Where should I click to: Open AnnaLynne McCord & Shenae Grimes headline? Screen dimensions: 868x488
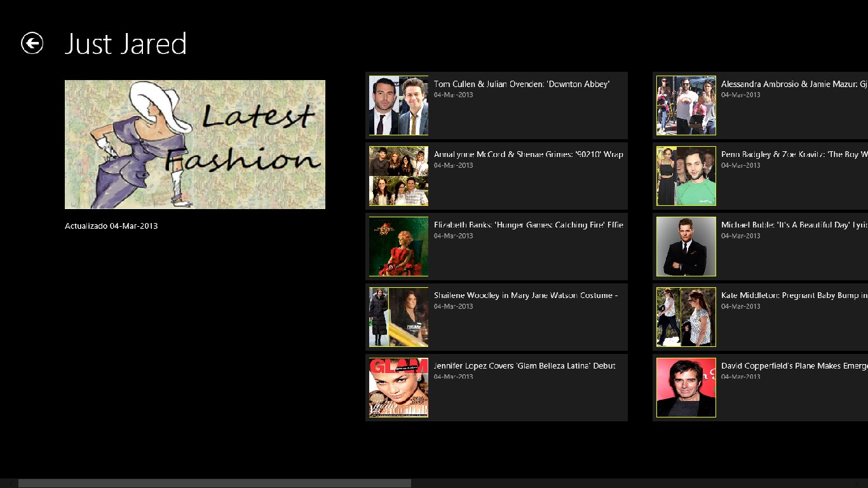pos(528,154)
